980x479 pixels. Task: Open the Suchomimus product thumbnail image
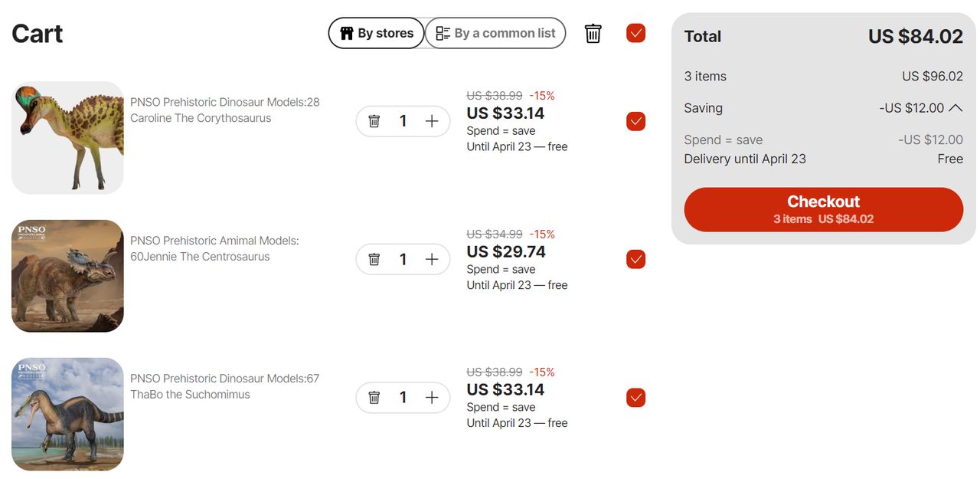(x=67, y=414)
